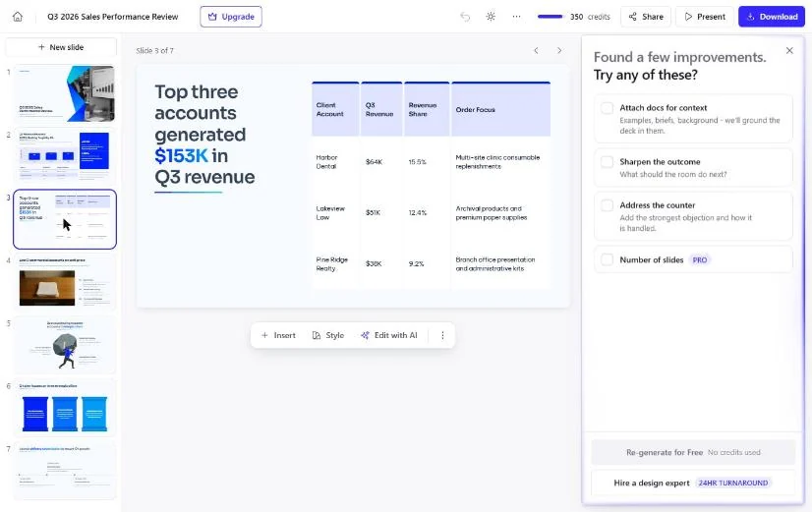Image resolution: width=812 pixels, height=512 pixels.
Task: Select slide 2 thumbnail
Action: click(x=65, y=156)
